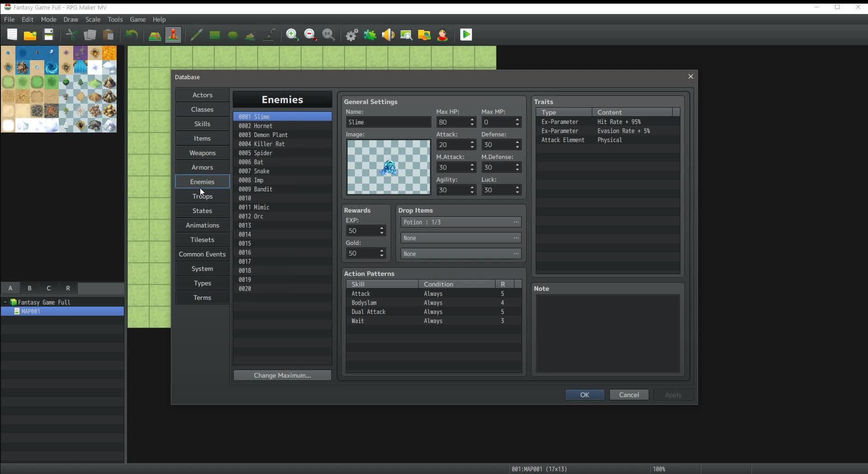Click the Zoom In magnifier icon
The width and height of the screenshot is (868, 474).
coord(292,35)
